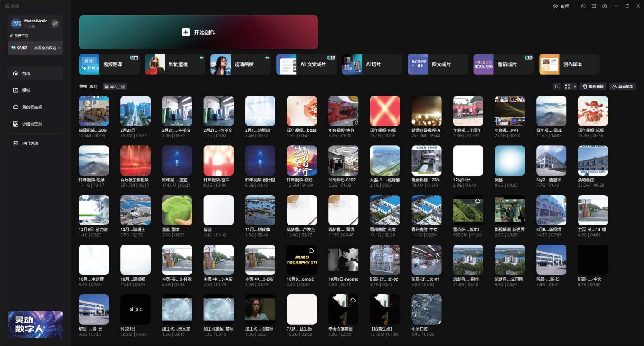Screen dimensions: 644x346
Task: Click the 灵动数字人 promotional banner
Action: (x=36, y=324)
